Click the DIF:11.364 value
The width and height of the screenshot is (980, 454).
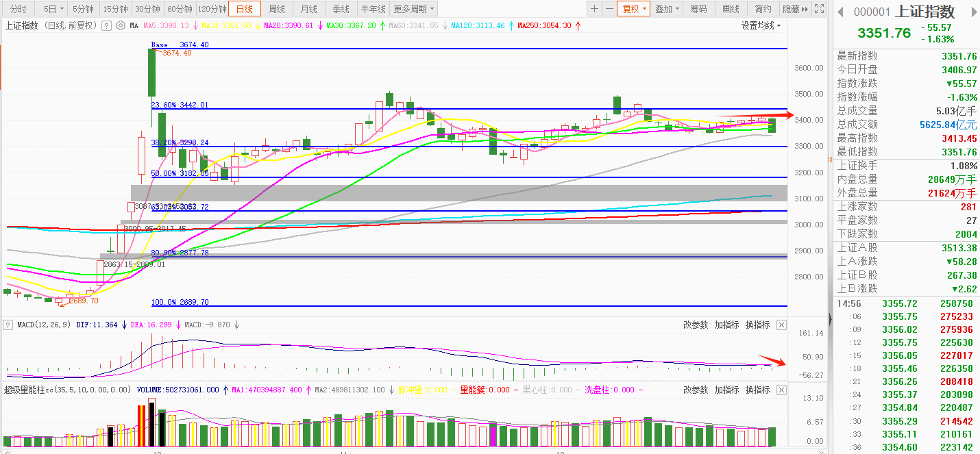coord(97,325)
